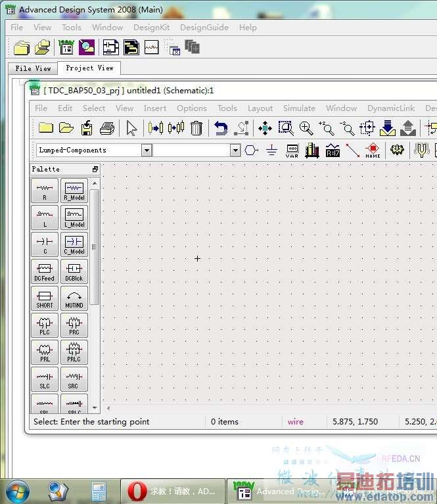The width and height of the screenshot is (437, 504).
Task: Expand Lumped-Components palette dropdown
Action: coord(147,150)
